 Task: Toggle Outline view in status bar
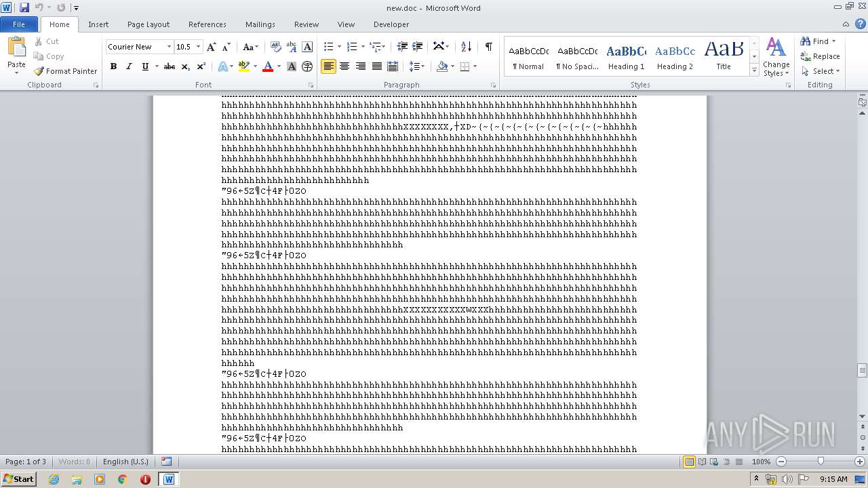[x=727, y=462]
